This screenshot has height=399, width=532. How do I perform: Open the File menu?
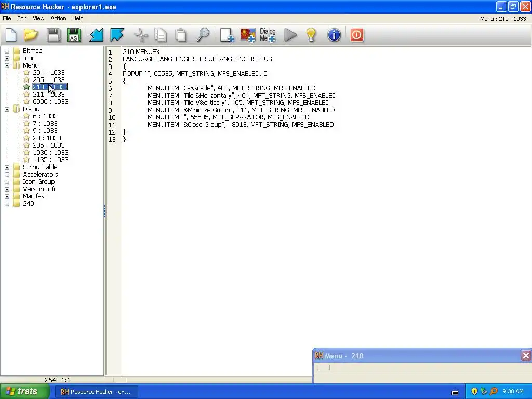(7, 18)
